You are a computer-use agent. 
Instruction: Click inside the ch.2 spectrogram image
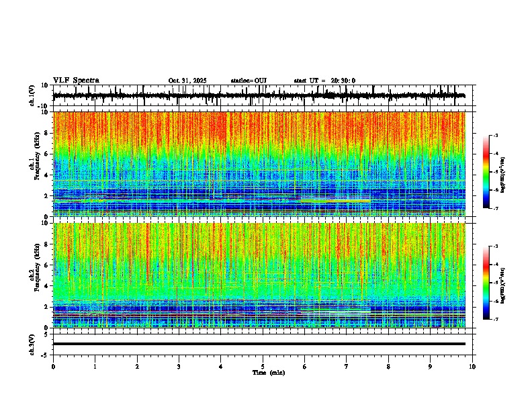coord(259,275)
